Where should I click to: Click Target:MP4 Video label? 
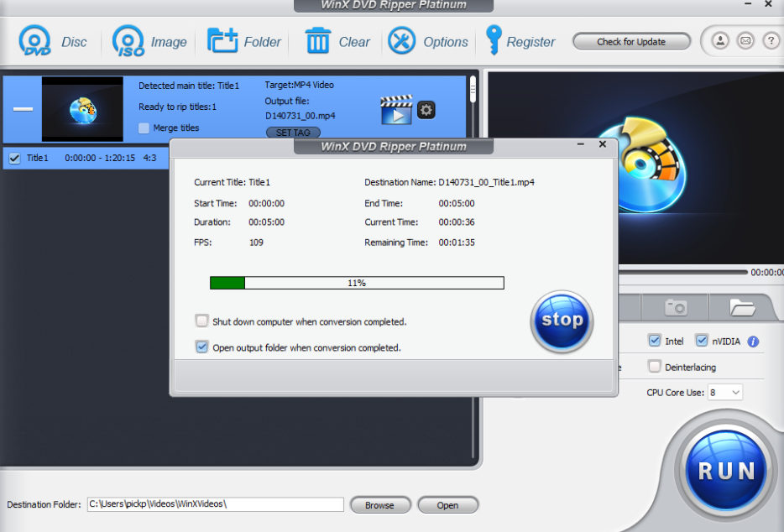click(299, 85)
